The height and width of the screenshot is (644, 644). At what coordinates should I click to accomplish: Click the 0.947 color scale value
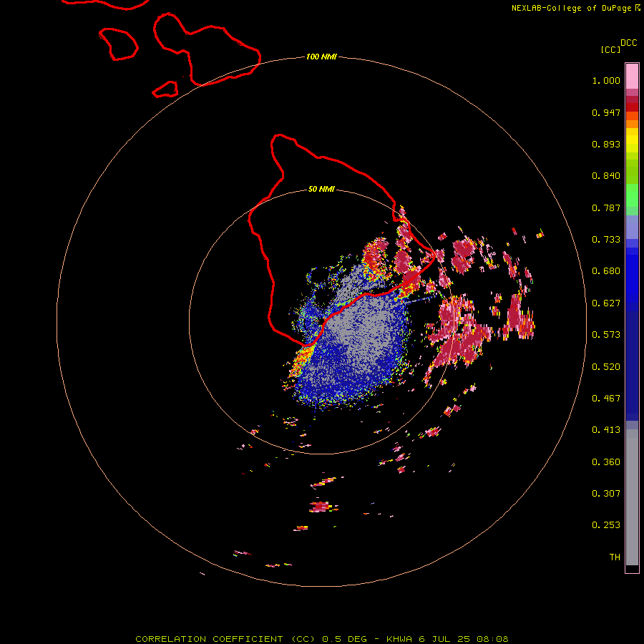(606, 112)
